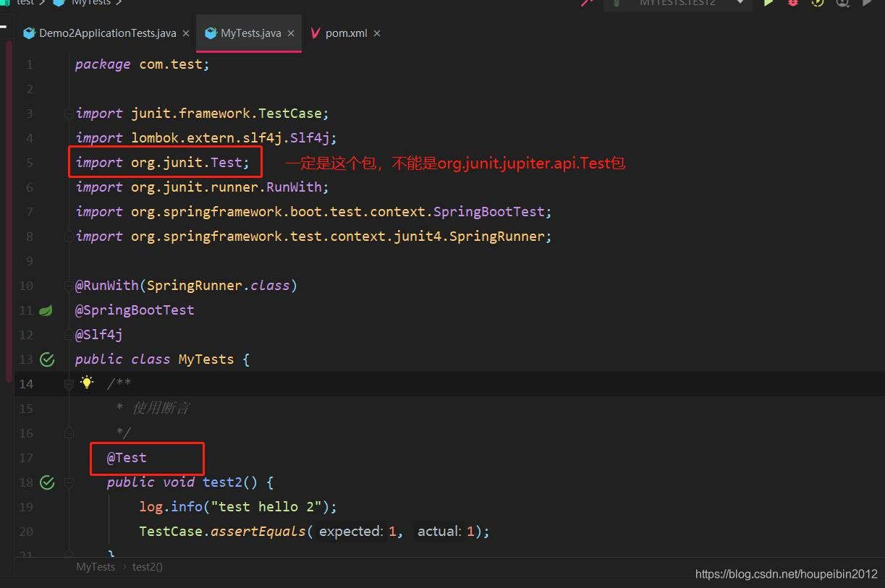This screenshot has height=588, width=885.
Task: Click the @Test annotation on line 17
Action: click(127, 458)
